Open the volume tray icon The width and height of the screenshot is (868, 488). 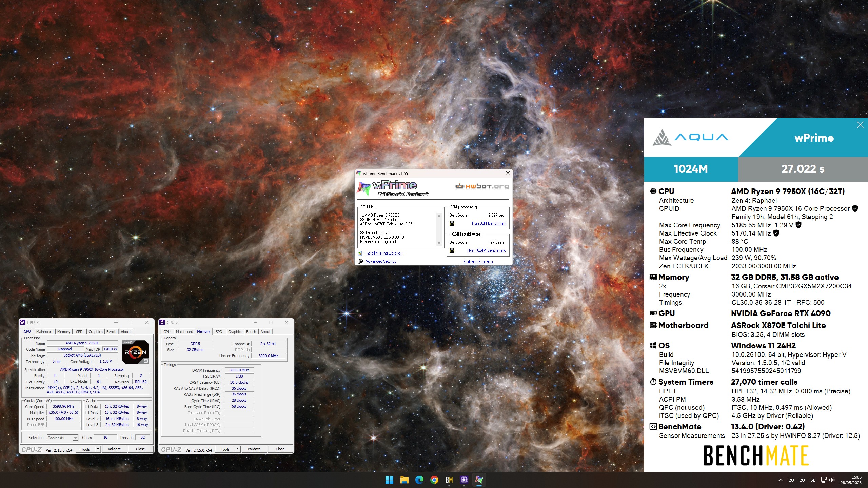(x=831, y=480)
